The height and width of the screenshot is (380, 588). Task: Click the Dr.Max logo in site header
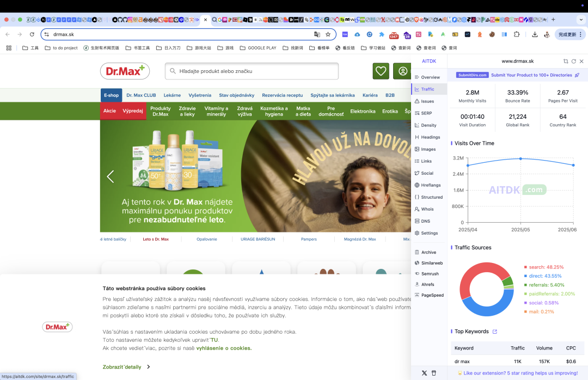coord(125,71)
